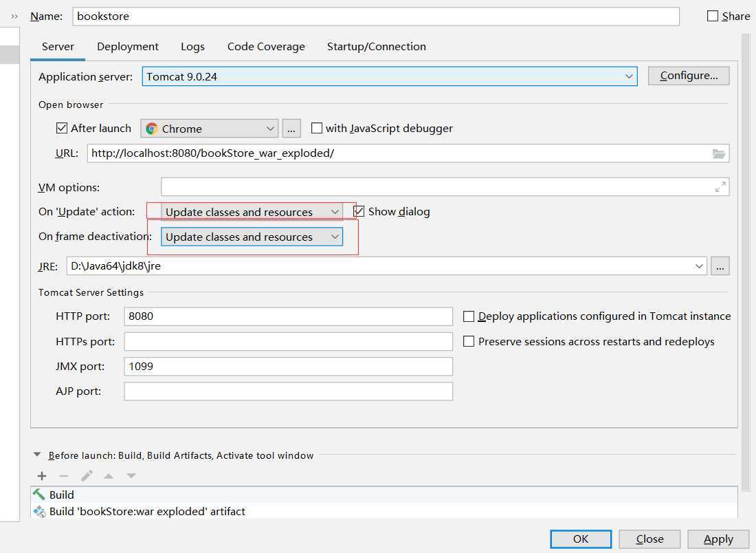Screen dimensions: 756x553
Task: Move before launch task up
Action: click(x=109, y=476)
